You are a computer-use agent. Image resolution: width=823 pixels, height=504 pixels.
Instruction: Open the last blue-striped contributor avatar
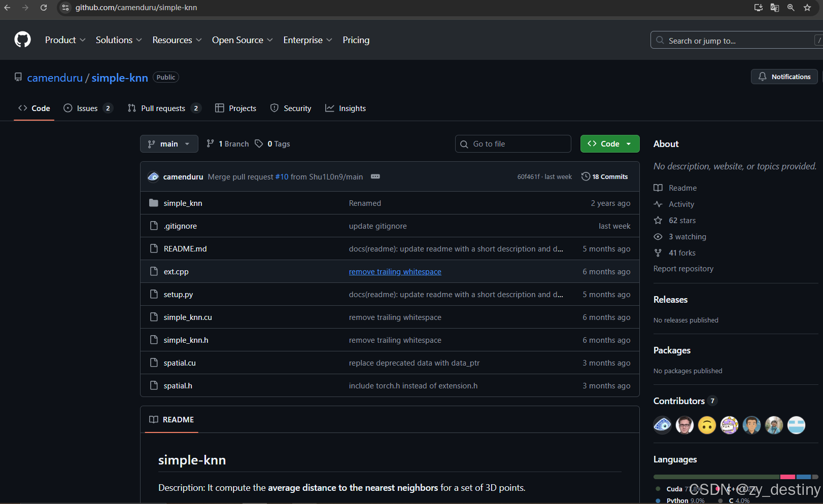click(x=797, y=425)
